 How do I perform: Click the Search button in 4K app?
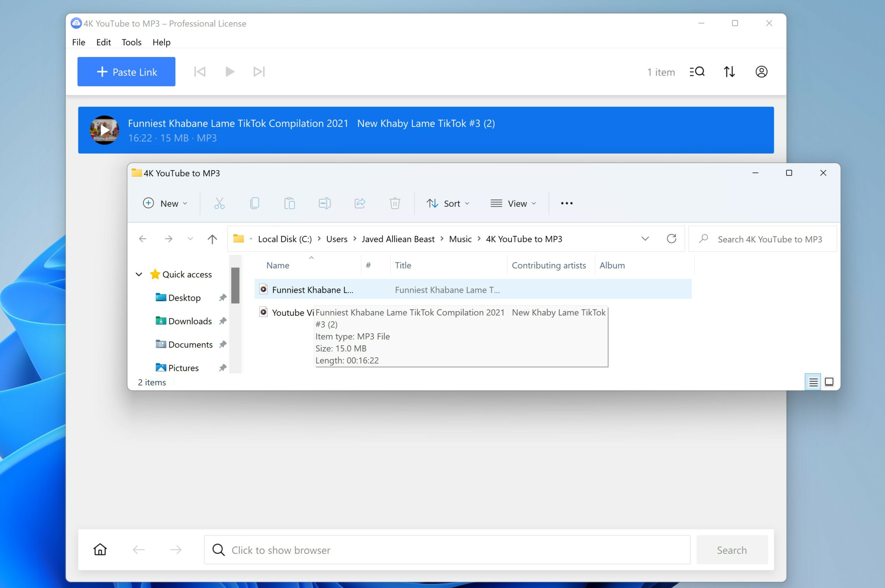732,550
